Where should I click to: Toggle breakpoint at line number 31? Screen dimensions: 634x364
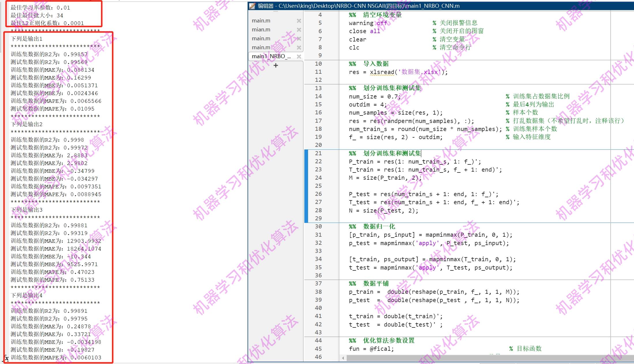tap(318, 235)
